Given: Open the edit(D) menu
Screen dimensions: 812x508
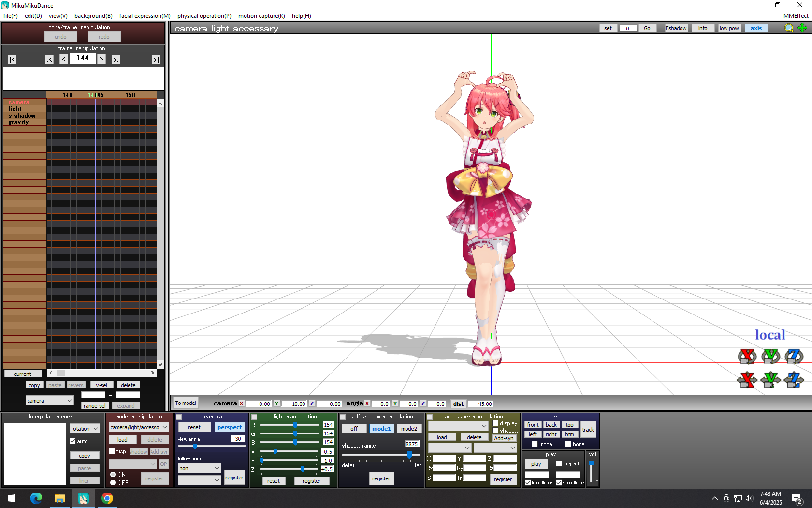Looking at the screenshot, I should tap(33, 16).
